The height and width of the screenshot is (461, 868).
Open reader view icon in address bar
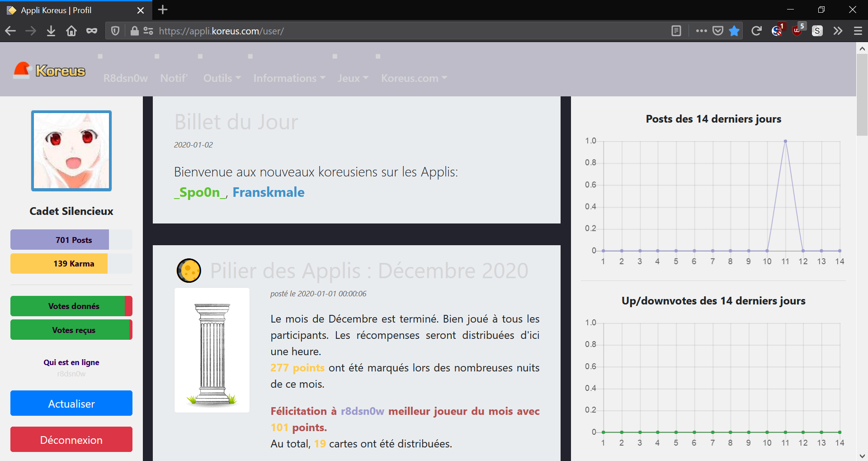click(676, 31)
